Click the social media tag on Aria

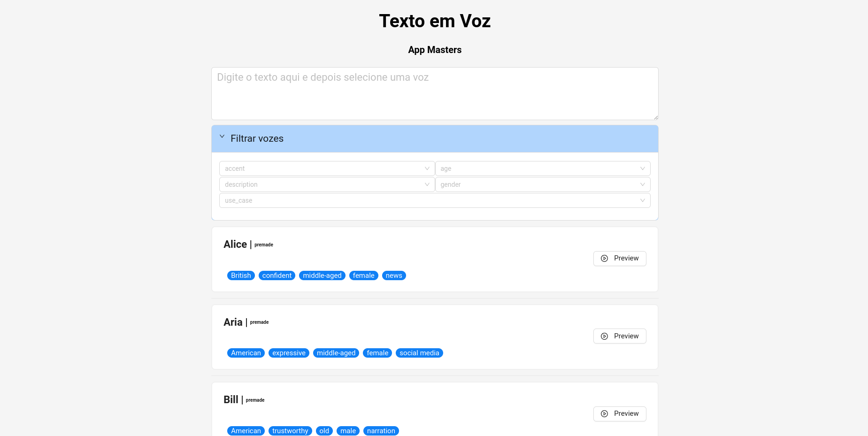click(x=419, y=353)
